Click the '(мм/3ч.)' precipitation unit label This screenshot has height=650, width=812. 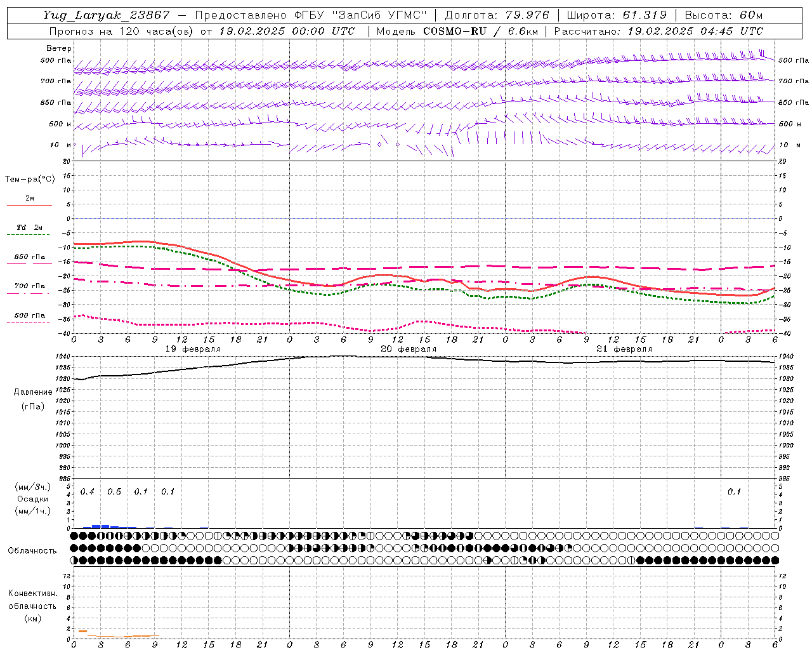[x=32, y=487]
